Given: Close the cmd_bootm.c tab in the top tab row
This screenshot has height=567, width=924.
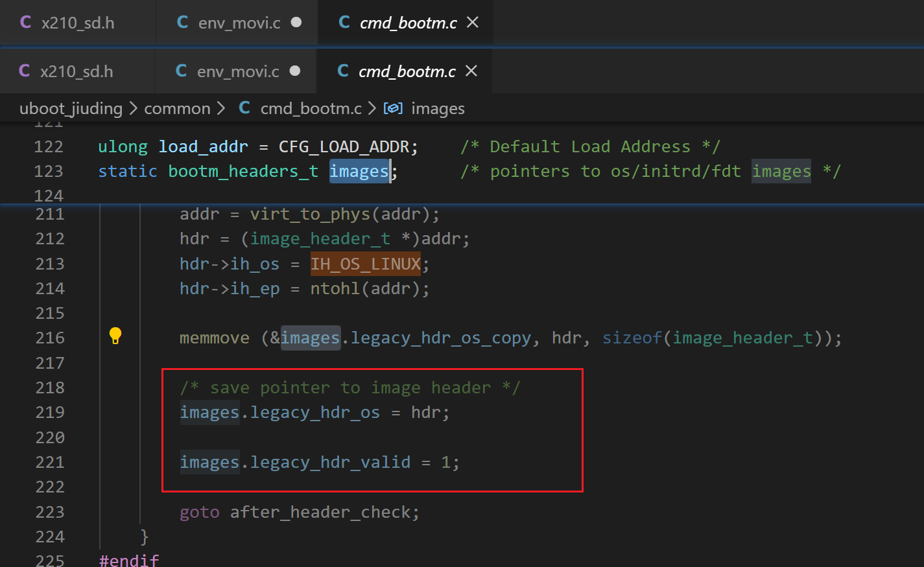Looking at the screenshot, I should coord(473,23).
